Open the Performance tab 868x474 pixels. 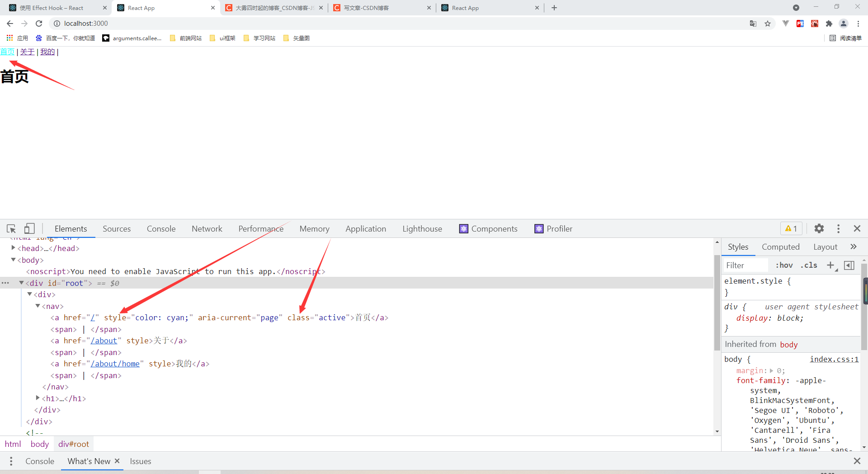click(x=261, y=229)
